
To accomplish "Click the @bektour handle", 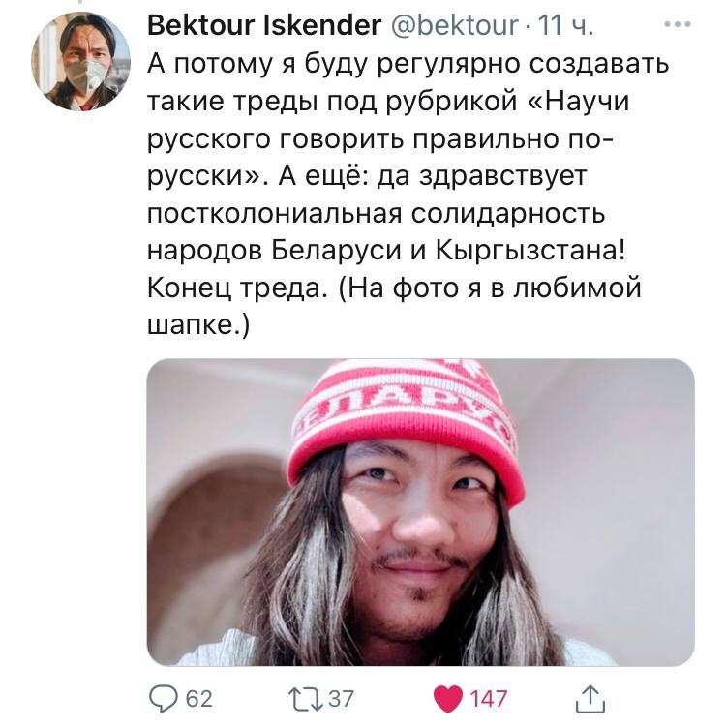I will 454,25.
